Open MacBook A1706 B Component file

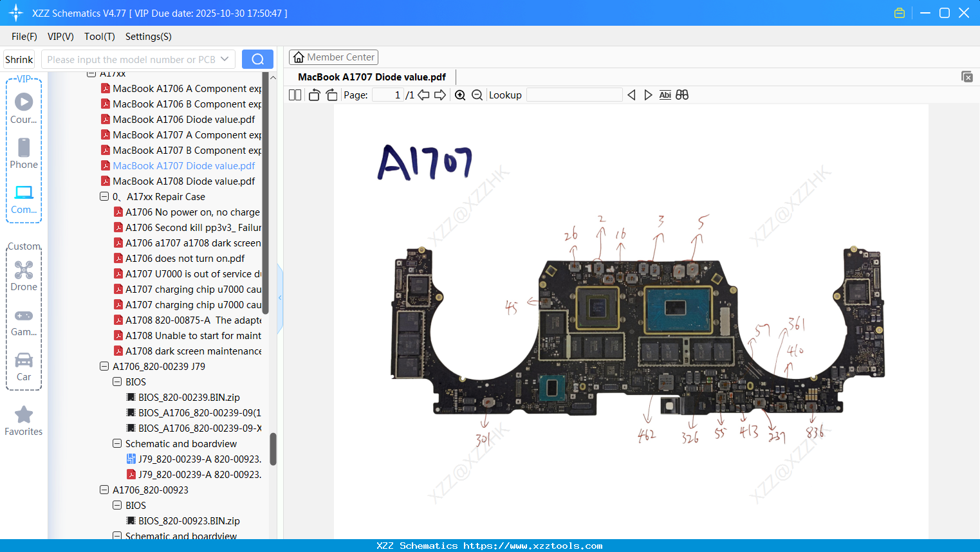pos(187,104)
